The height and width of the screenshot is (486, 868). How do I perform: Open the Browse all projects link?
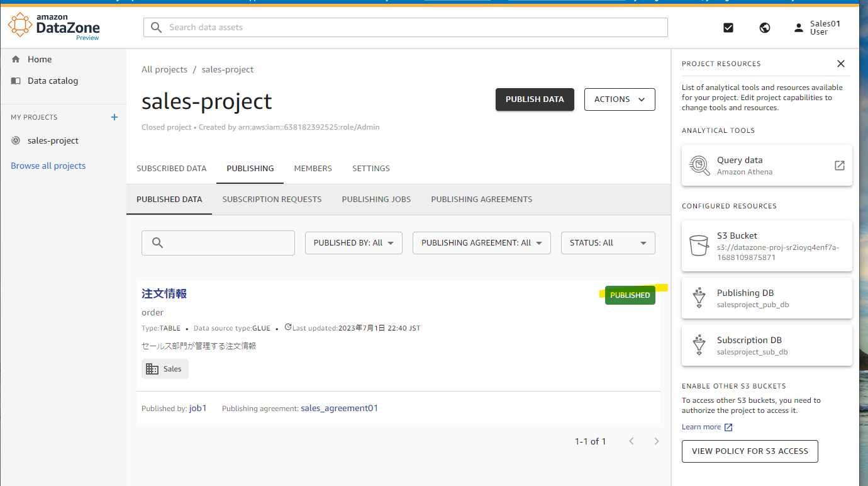48,166
